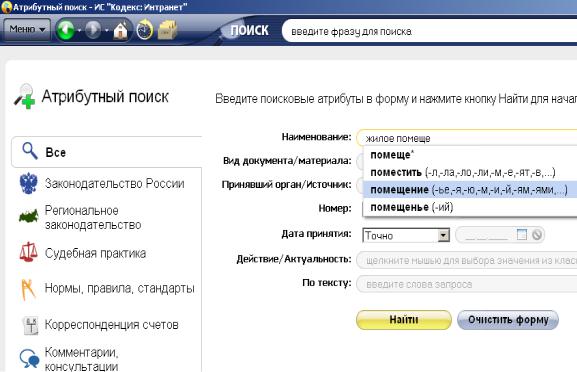The width and height of the screenshot is (577, 372).
Task: Open the back button history arrow
Action: (79, 30)
